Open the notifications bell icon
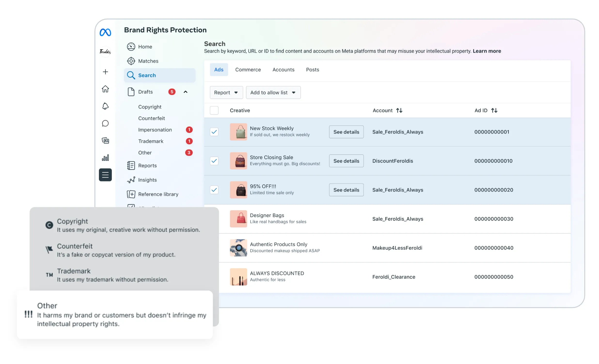The image size is (599, 364). pyautogui.click(x=105, y=106)
